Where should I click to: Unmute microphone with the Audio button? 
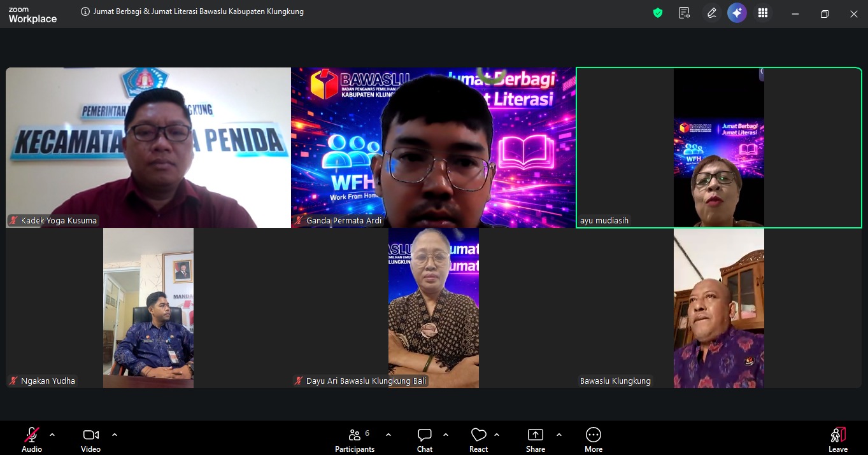(32, 440)
